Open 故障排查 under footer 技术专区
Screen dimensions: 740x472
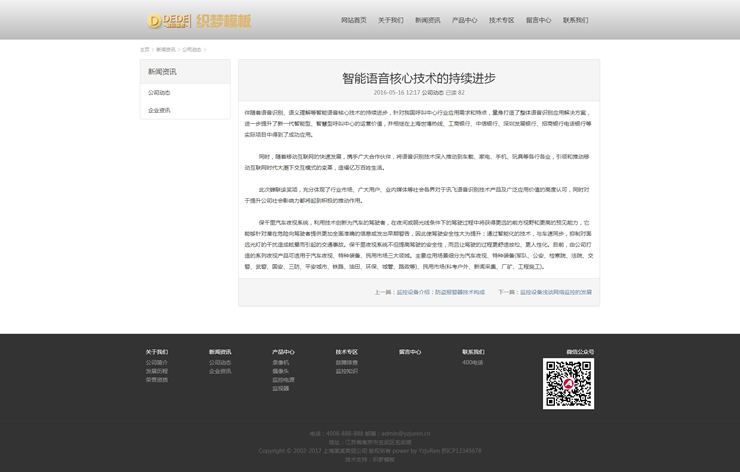pos(346,362)
